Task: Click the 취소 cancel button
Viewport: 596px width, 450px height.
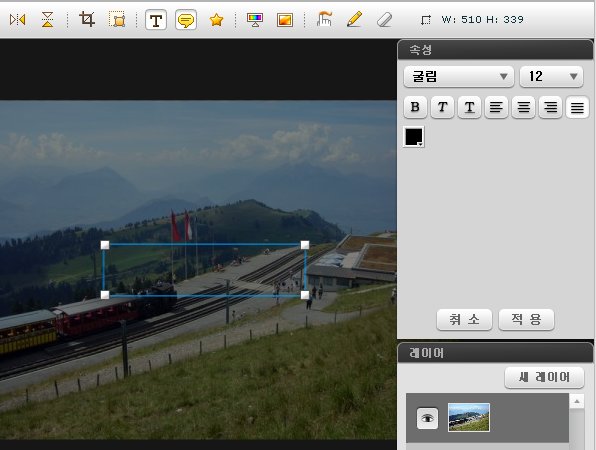Action: pyautogui.click(x=464, y=319)
